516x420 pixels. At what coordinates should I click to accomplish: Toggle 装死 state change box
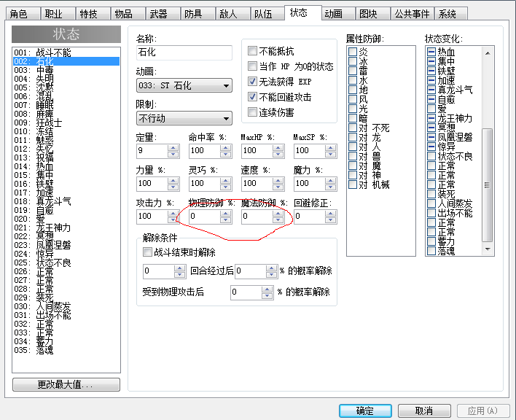click(x=431, y=194)
